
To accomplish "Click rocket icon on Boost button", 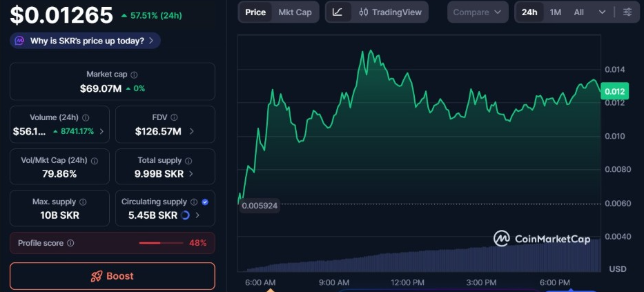I will tap(97, 276).
